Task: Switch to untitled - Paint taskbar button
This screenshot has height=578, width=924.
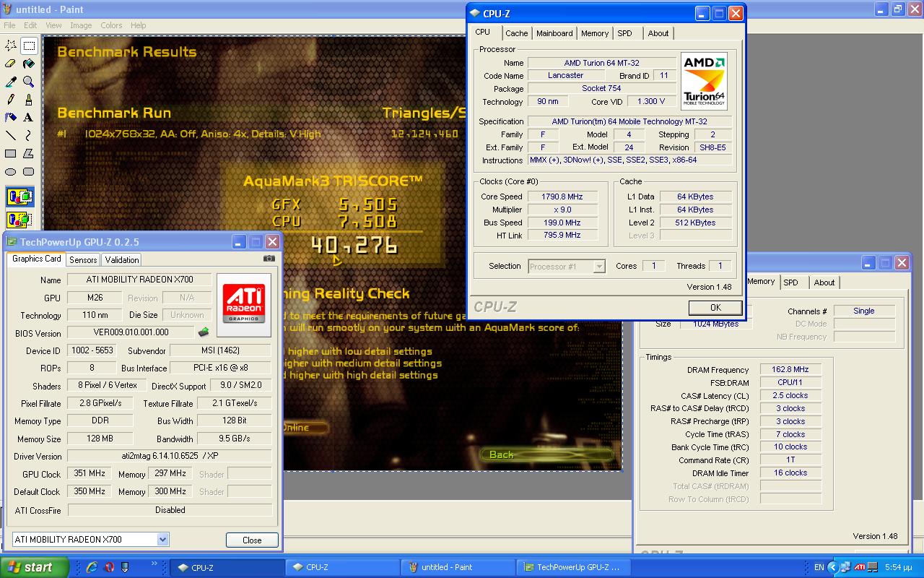Action: click(x=458, y=567)
